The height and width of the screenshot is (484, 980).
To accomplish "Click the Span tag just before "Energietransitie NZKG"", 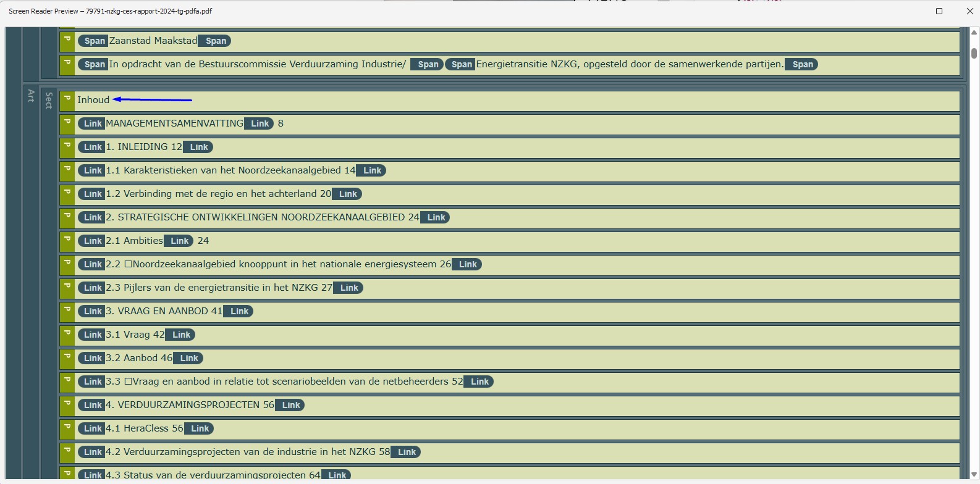I will [x=461, y=64].
